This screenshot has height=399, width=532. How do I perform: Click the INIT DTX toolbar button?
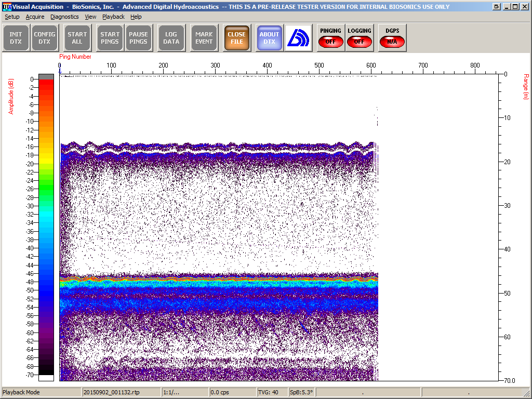[16, 38]
